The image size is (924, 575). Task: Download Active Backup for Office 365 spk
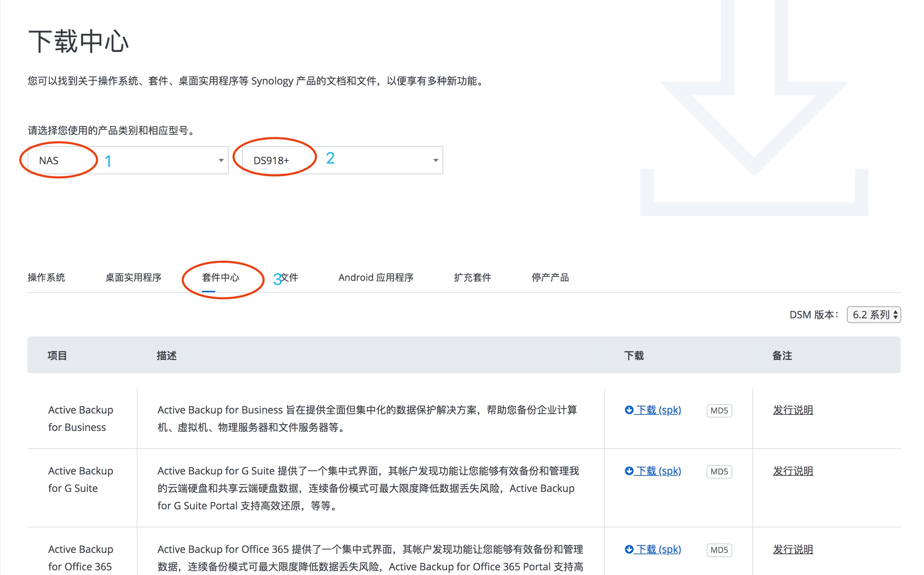click(x=653, y=549)
